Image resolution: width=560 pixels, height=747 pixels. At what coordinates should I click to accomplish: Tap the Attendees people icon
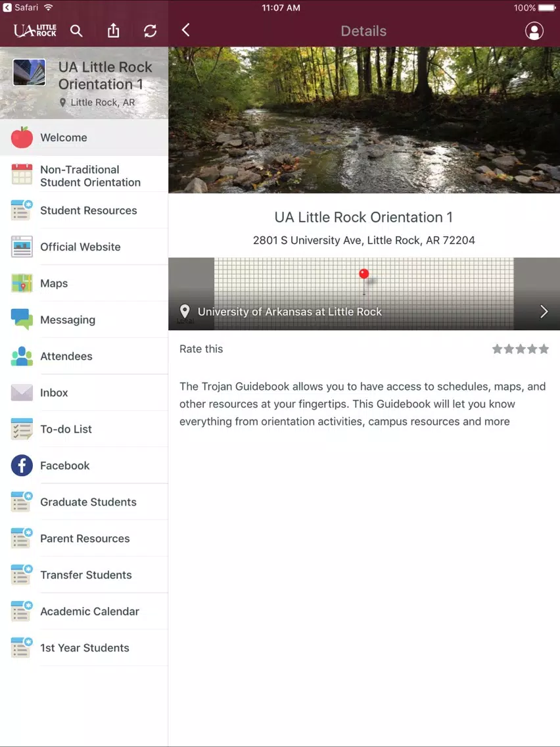coord(22,356)
